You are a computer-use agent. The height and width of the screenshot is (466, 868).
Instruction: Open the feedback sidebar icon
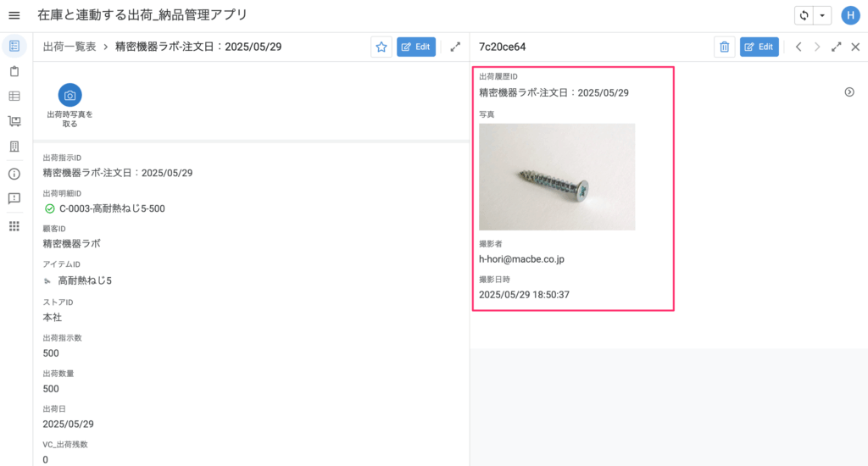click(x=14, y=199)
